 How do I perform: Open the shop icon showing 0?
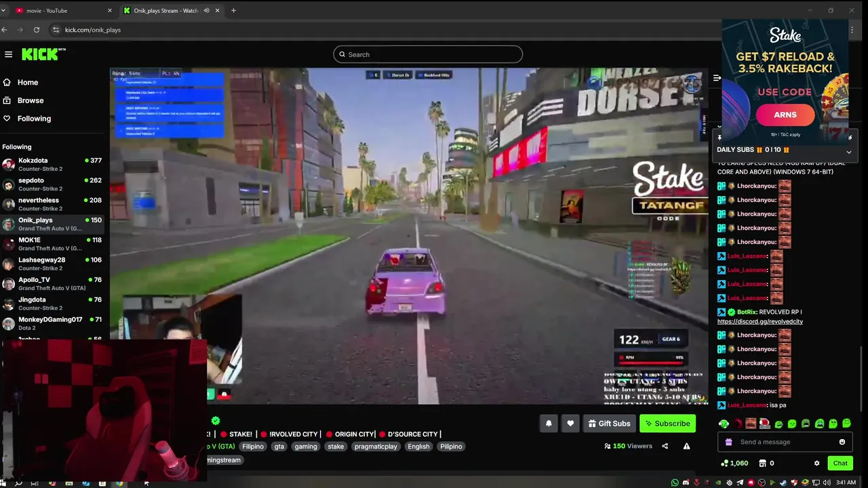(766, 464)
